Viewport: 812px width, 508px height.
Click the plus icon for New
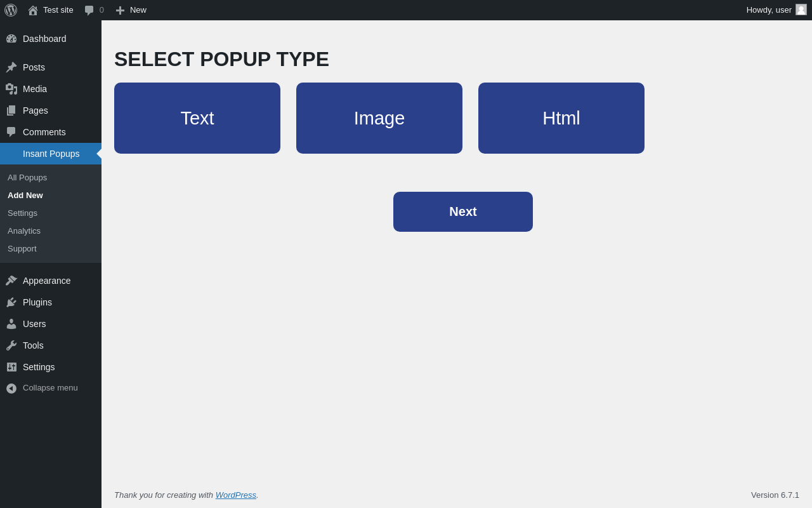[x=120, y=10]
